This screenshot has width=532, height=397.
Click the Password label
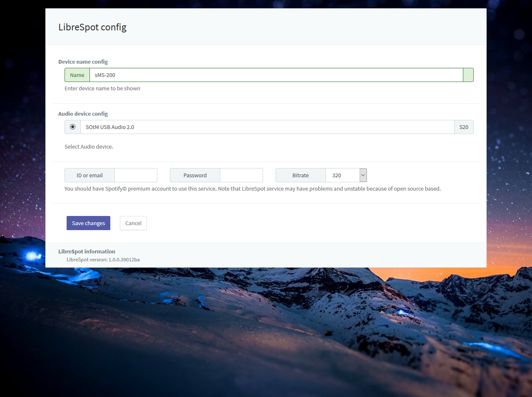pyautogui.click(x=195, y=175)
